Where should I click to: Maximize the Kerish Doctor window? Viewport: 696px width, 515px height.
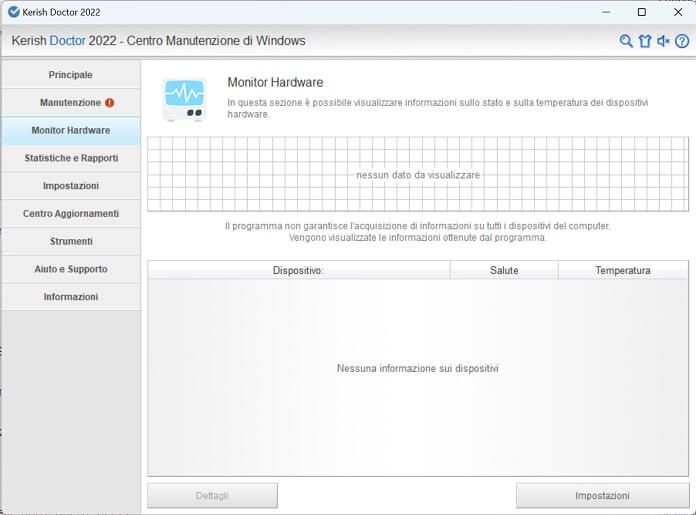pos(642,12)
